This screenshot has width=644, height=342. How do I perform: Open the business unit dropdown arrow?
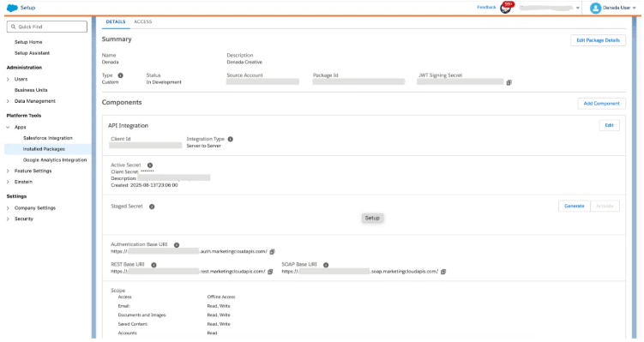coord(578,9)
